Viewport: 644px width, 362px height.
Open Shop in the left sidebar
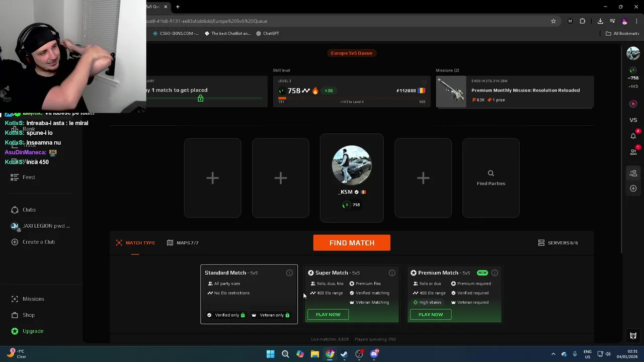[23, 315]
